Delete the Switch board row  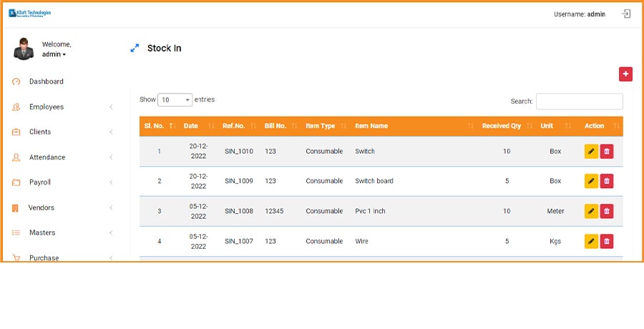[607, 181]
